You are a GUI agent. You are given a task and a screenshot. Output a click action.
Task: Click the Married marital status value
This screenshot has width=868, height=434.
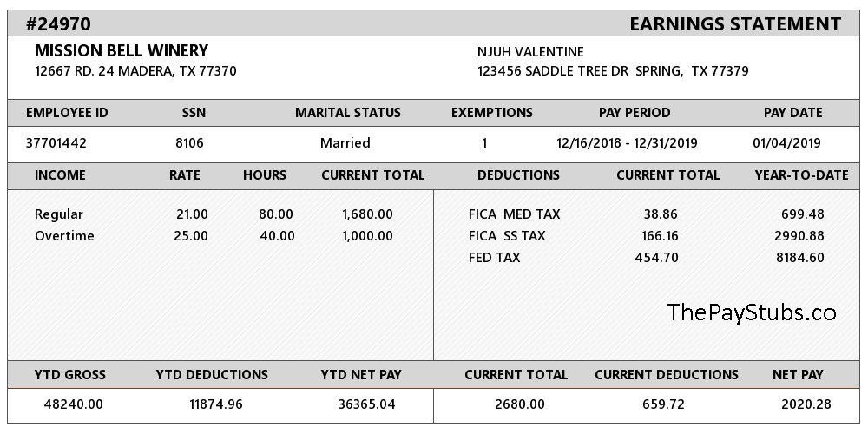coord(345,143)
